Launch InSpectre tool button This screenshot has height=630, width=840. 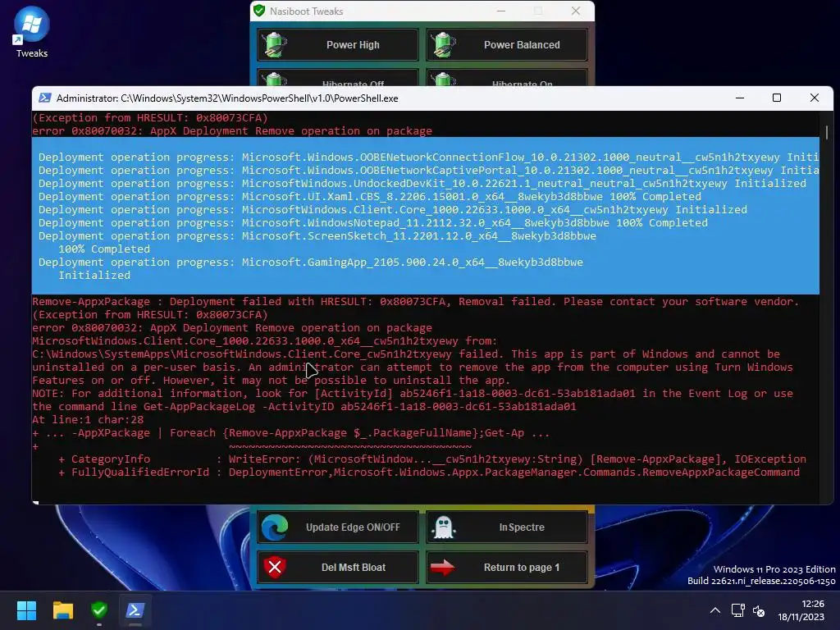point(507,527)
